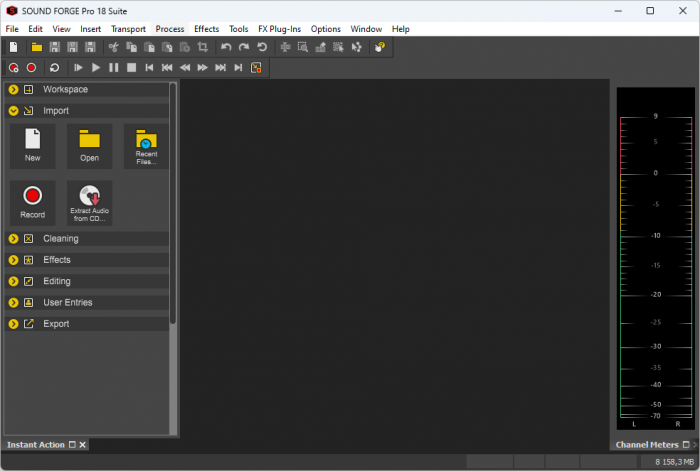Screen dimensions: 700x471
Task: Open the Process menu
Action: (x=170, y=29)
